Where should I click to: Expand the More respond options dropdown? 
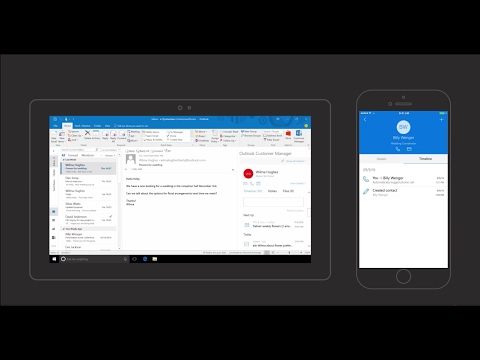(x=133, y=141)
